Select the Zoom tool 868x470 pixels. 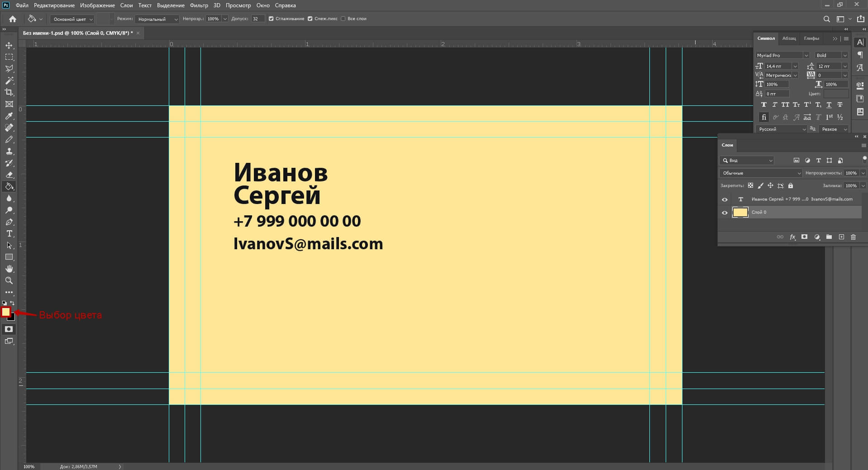(9, 280)
